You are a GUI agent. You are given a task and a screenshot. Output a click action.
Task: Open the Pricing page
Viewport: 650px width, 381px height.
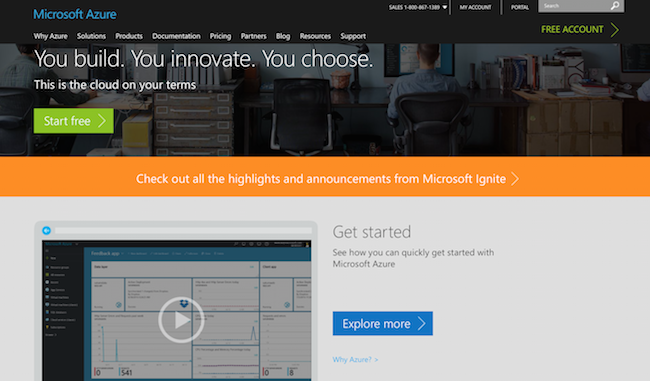220,36
